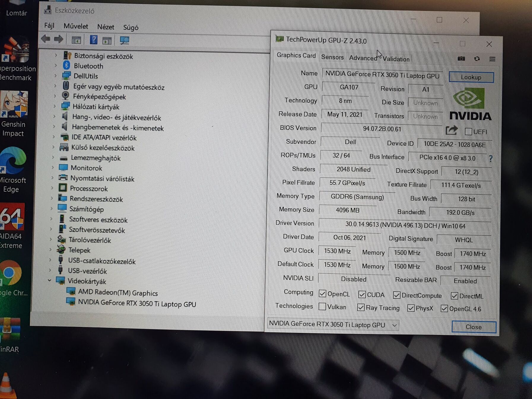This screenshot has width=532, height=399.
Task: Toggle the Vulkan checkbox
Action: [322, 306]
